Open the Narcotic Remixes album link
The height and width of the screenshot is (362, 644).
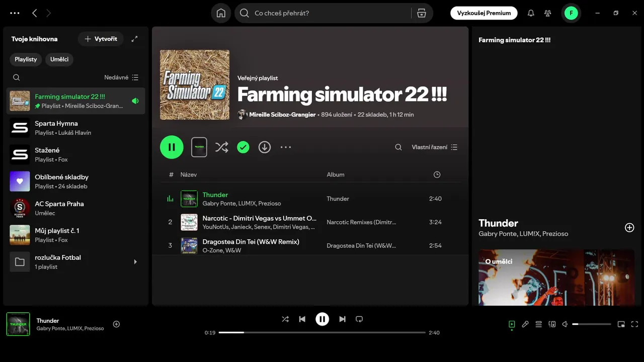point(361,222)
